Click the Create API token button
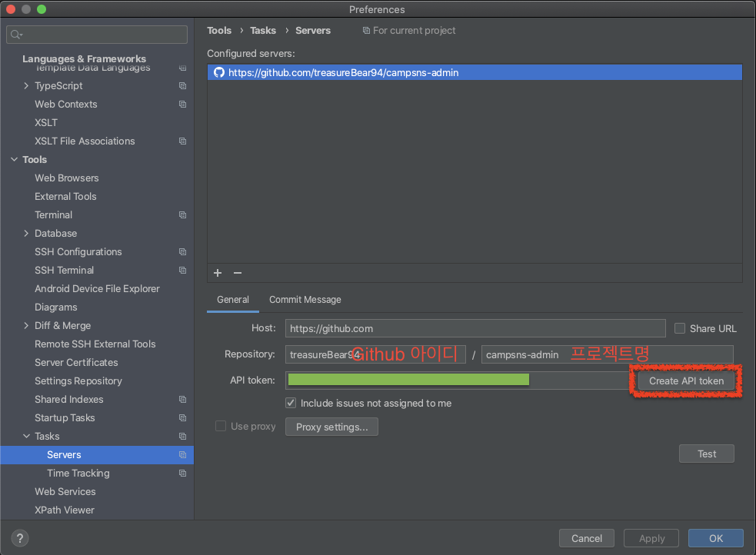Screen dimensions: 756x555 coord(686,381)
